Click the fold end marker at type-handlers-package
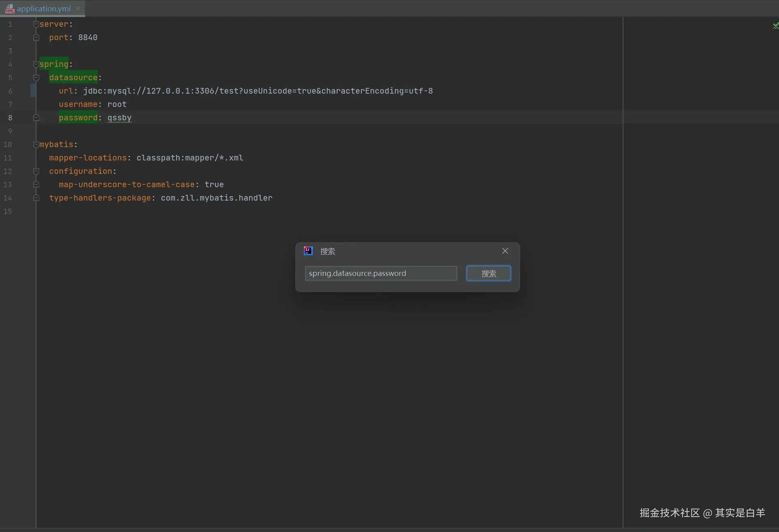The width and height of the screenshot is (779, 532). (36, 198)
